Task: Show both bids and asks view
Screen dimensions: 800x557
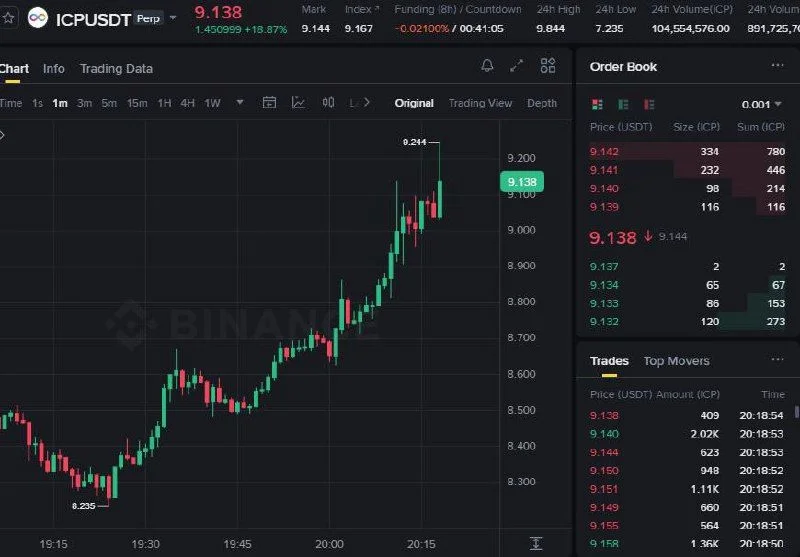Action: 597,104
